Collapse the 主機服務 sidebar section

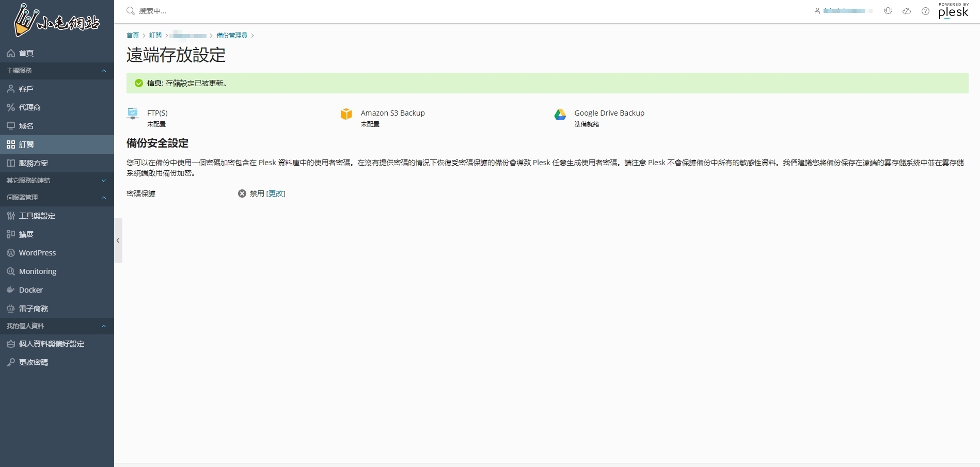pyautogui.click(x=104, y=71)
